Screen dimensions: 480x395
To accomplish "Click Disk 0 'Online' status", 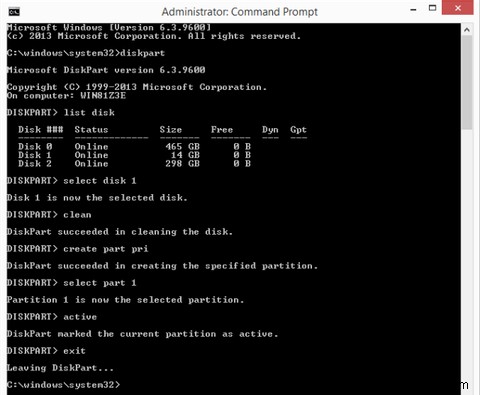I will tap(91, 147).
